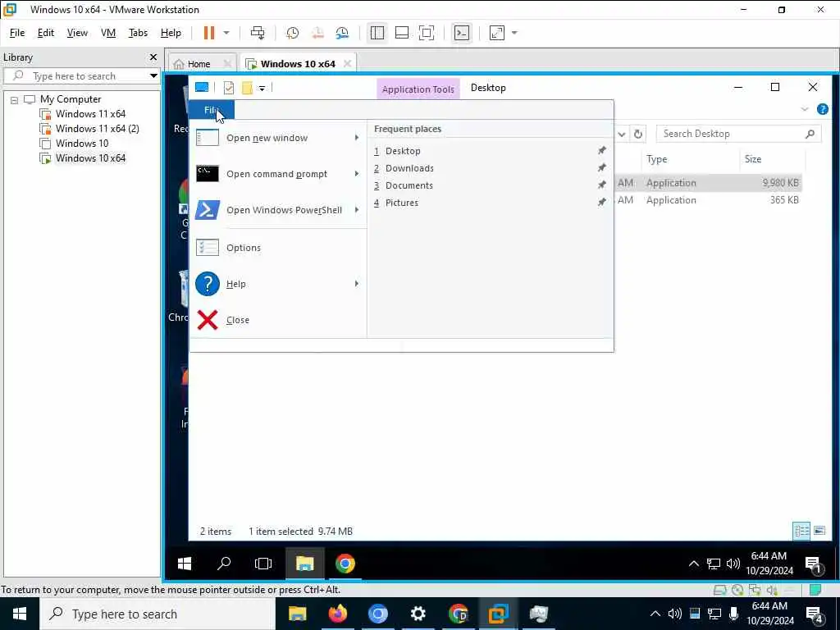The height and width of the screenshot is (630, 840).
Task: Click the VMware pause virtual machine icon
Action: pyautogui.click(x=209, y=33)
